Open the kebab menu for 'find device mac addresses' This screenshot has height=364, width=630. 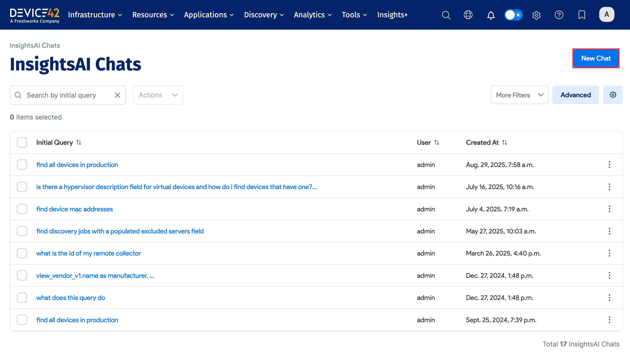[x=609, y=209]
